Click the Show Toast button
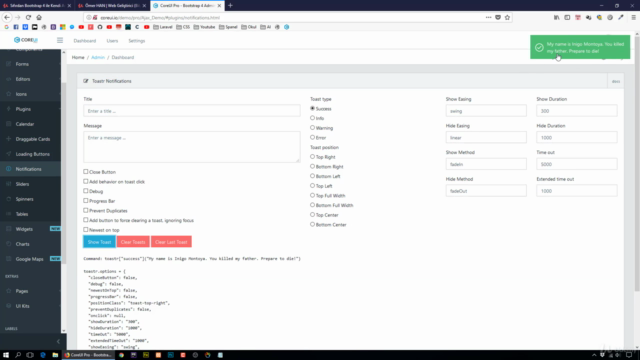The width and height of the screenshot is (640, 360). [99, 242]
